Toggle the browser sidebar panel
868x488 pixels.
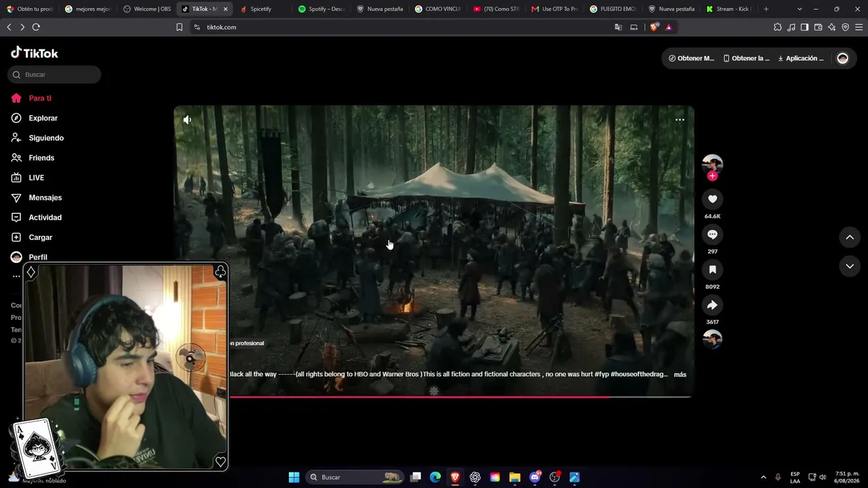804,27
